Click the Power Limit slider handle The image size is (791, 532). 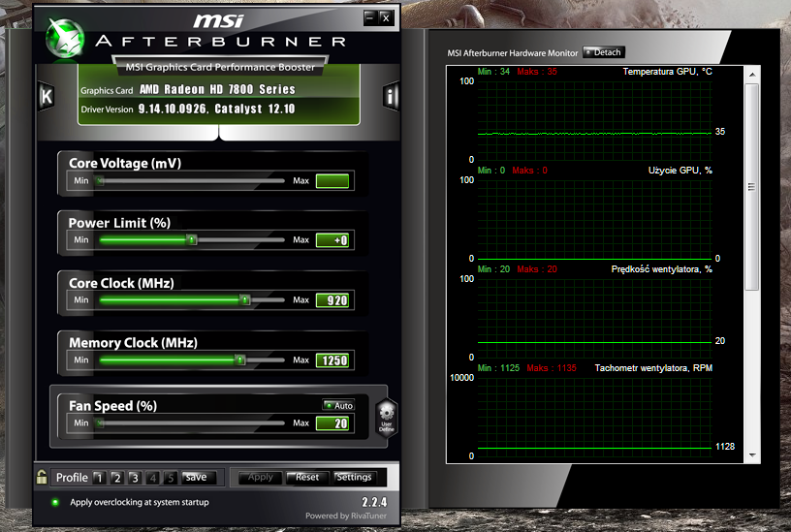click(192, 240)
